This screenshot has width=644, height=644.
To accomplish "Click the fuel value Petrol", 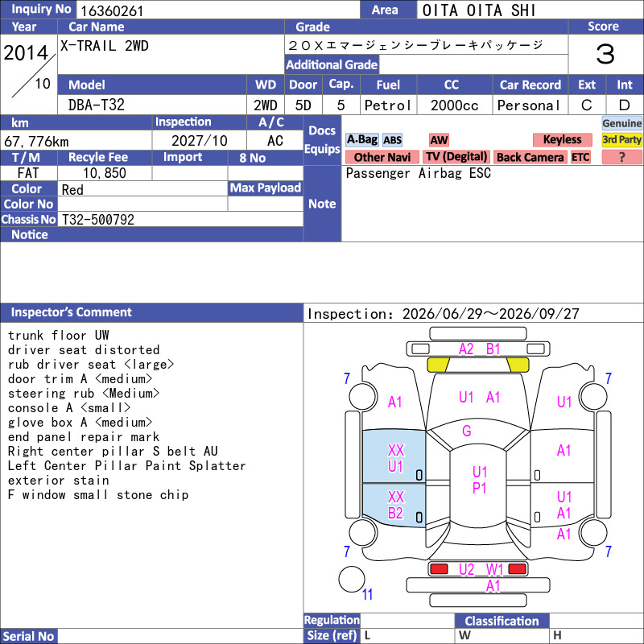I will (388, 105).
